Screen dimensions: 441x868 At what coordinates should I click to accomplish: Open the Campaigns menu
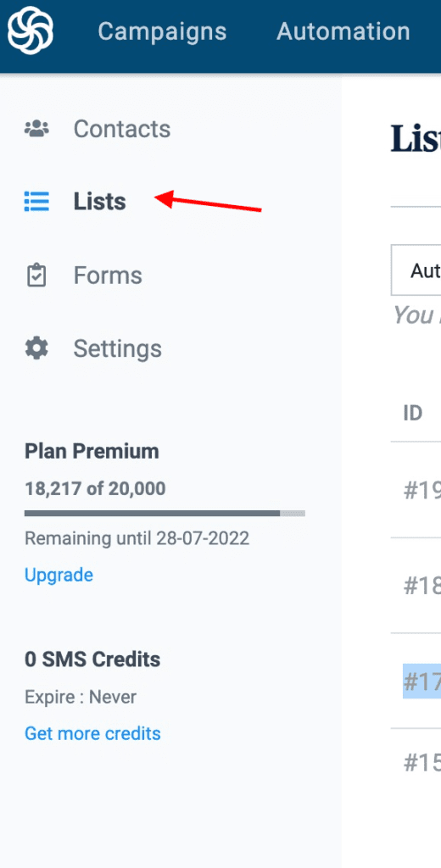[x=162, y=31]
